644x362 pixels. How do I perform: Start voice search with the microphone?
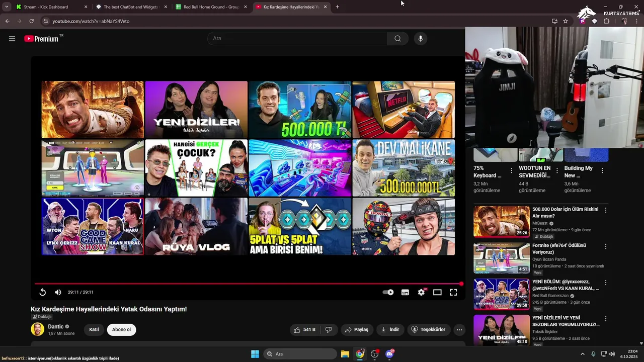tap(420, 39)
